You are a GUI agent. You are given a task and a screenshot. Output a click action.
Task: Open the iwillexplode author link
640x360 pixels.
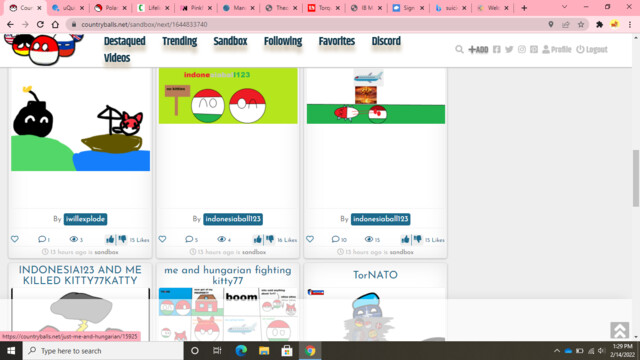coord(85,219)
